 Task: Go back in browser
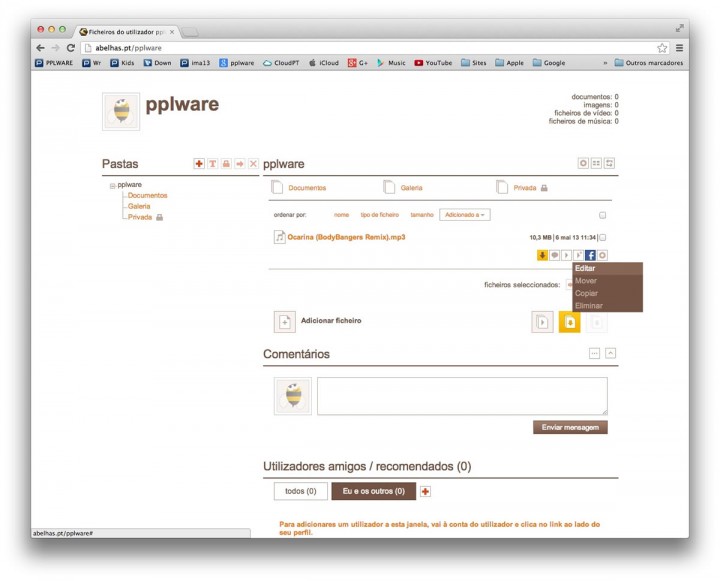(40, 48)
